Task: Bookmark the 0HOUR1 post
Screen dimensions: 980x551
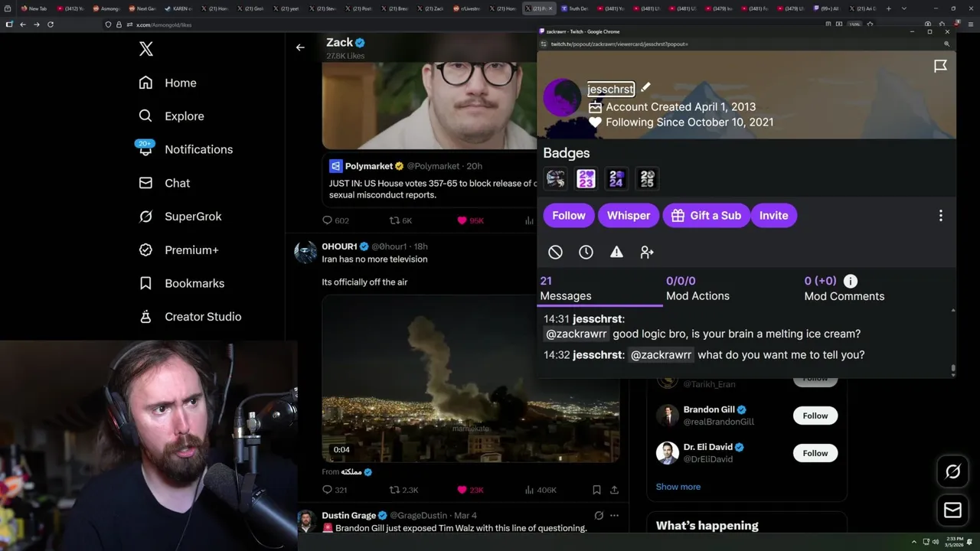Action: click(x=596, y=490)
